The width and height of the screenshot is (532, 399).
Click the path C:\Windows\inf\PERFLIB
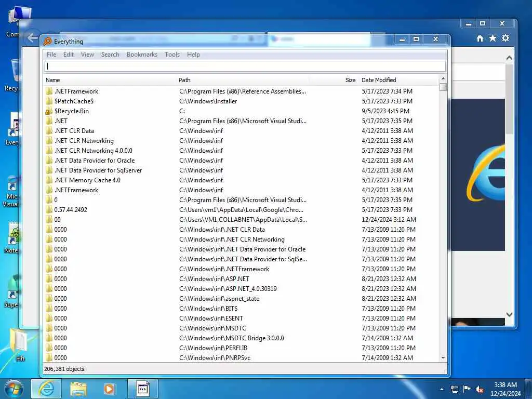213,348
